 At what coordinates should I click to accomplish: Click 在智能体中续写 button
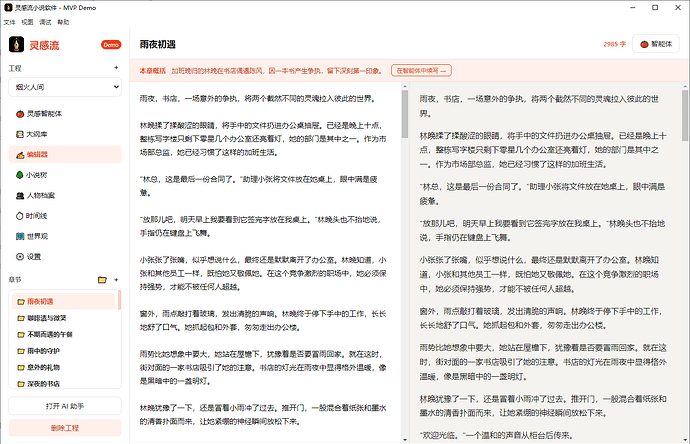pyautogui.click(x=421, y=70)
